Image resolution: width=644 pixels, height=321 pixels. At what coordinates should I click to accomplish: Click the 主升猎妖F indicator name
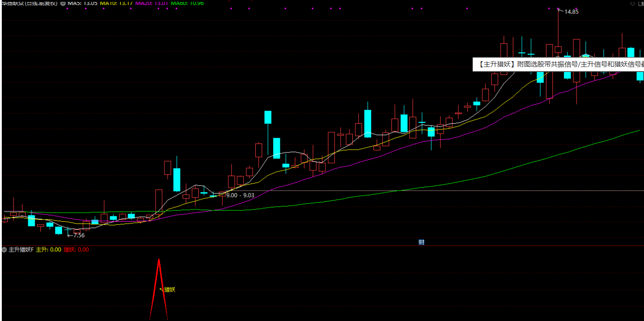(x=21, y=250)
